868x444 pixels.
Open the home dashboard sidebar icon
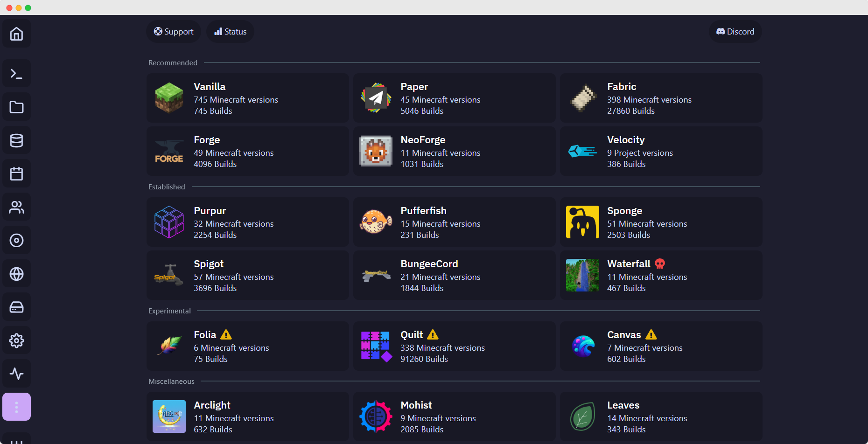pyautogui.click(x=17, y=34)
